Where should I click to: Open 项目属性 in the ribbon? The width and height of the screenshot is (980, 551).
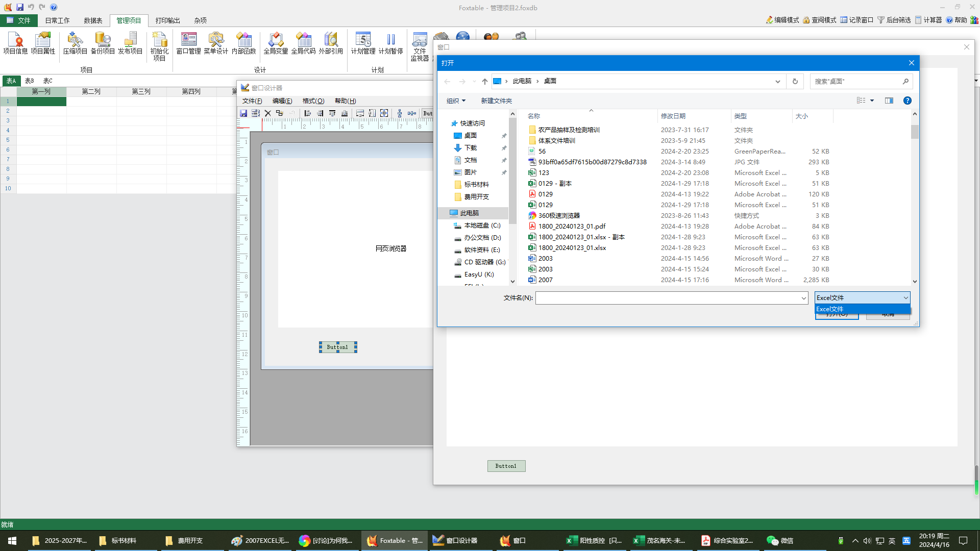pyautogui.click(x=43, y=43)
